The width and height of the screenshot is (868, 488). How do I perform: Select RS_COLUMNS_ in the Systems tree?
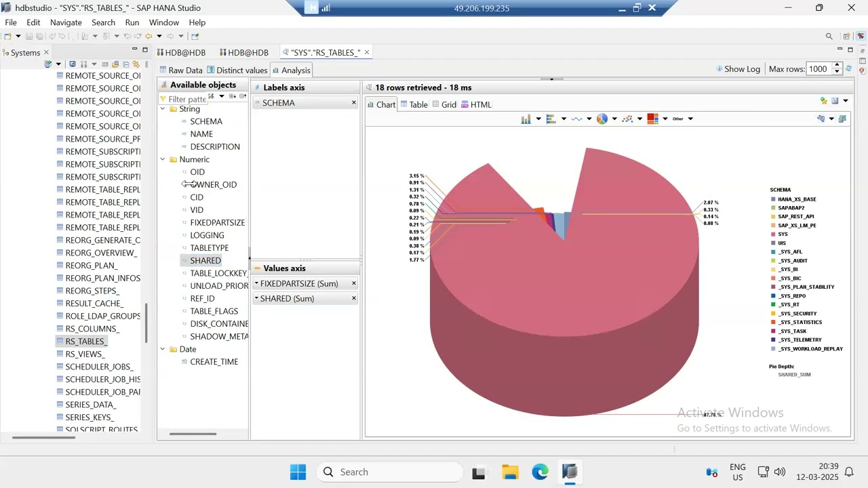click(x=92, y=329)
